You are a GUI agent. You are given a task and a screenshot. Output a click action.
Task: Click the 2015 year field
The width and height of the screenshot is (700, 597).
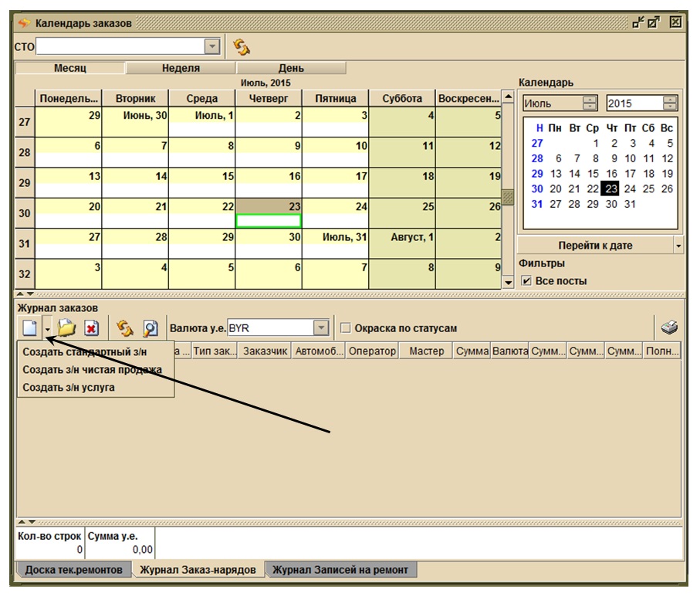coord(634,103)
